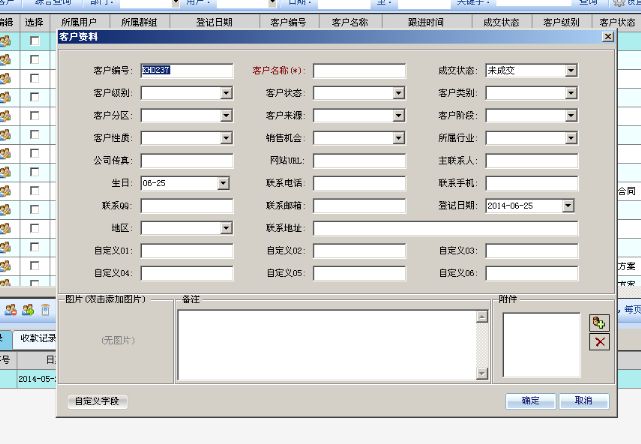The width and height of the screenshot is (641, 444).
Task: Cancel with the 取消 button
Action: click(x=584, y=401)
